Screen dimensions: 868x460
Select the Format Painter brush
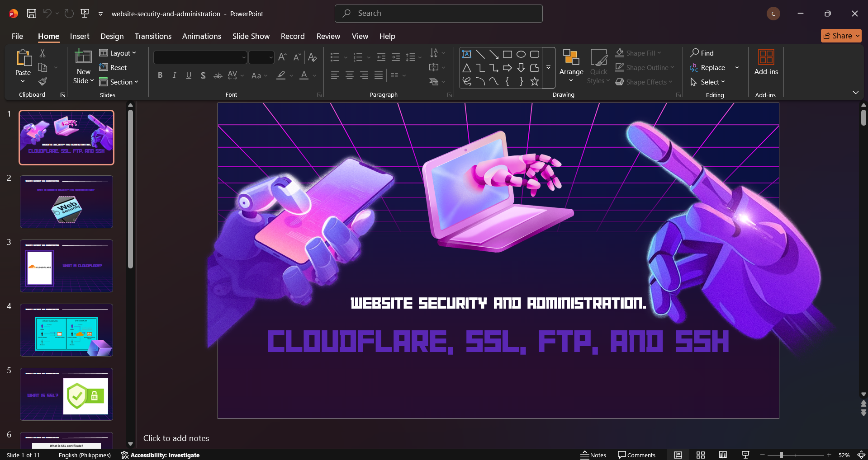(43, 82)
